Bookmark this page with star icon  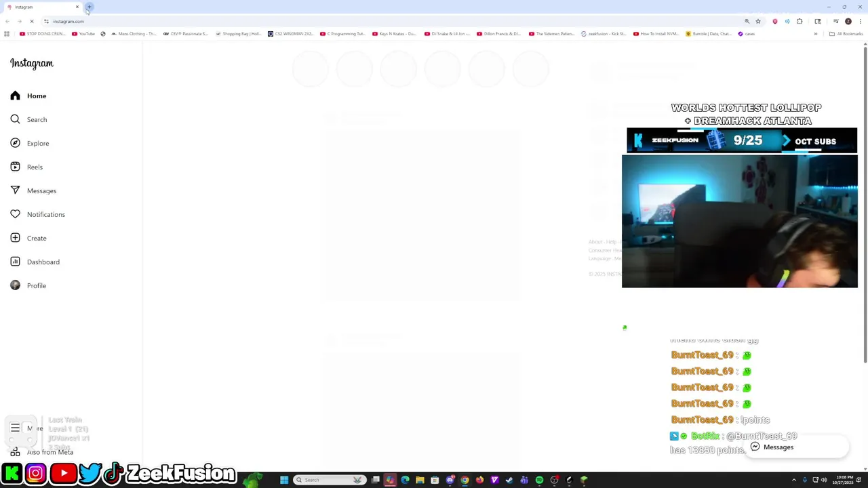[758, 21]
